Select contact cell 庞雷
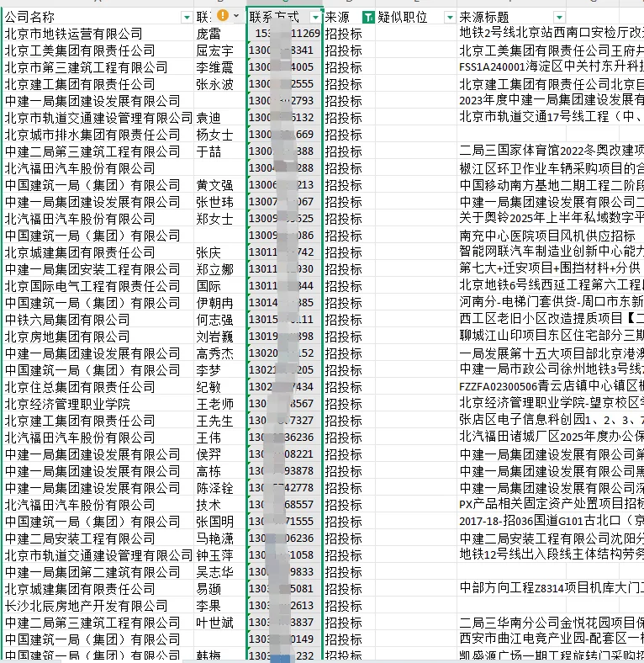Image resolution: width=644 pixels, height=663 pixels. point(219,34)
